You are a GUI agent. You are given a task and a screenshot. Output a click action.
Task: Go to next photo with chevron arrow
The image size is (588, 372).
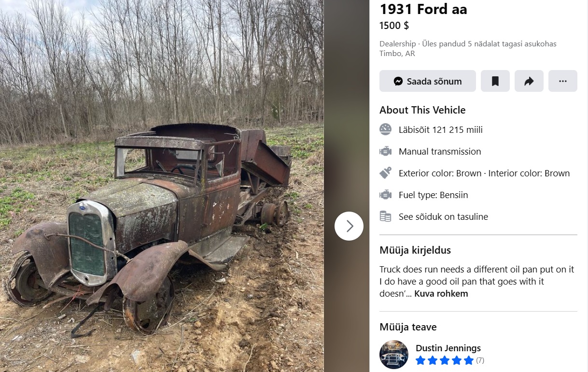tap(349, 226)
